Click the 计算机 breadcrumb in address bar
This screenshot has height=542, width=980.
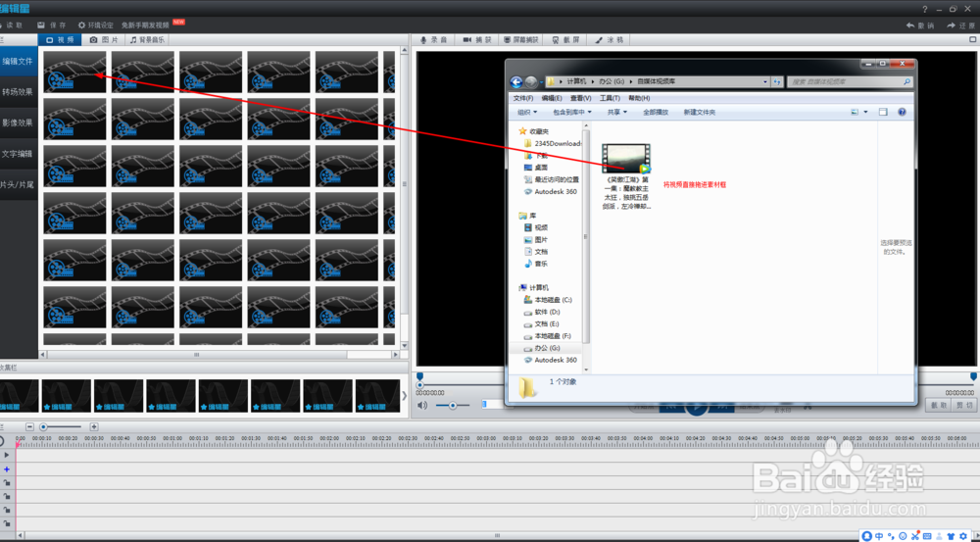click(x=576, y=81)
